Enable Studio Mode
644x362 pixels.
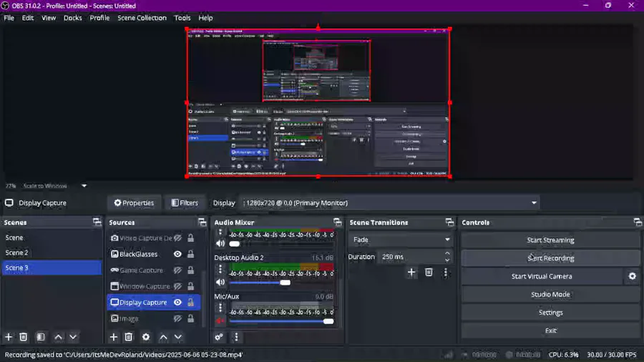[x=550, y=294]
